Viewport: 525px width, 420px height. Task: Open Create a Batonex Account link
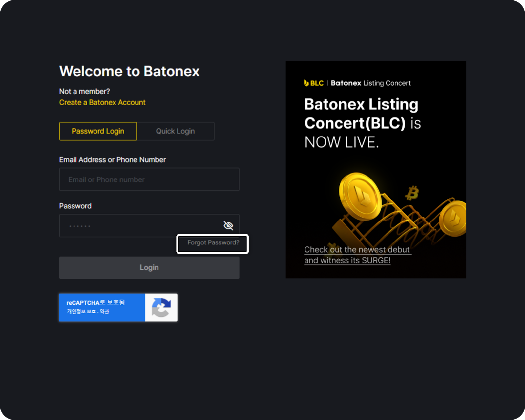pyautogui.click(x=102, y=102)
